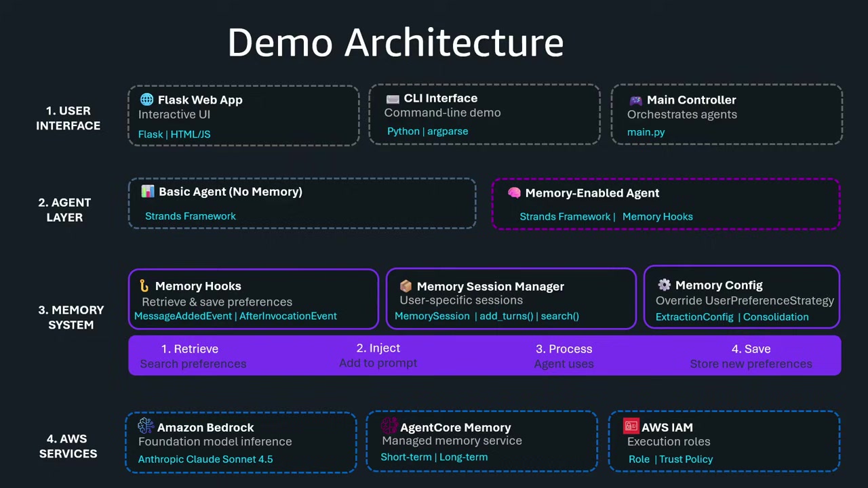Select the Amazon Bedrock service icon
The image size is (868, 488).
click(146, 426)
